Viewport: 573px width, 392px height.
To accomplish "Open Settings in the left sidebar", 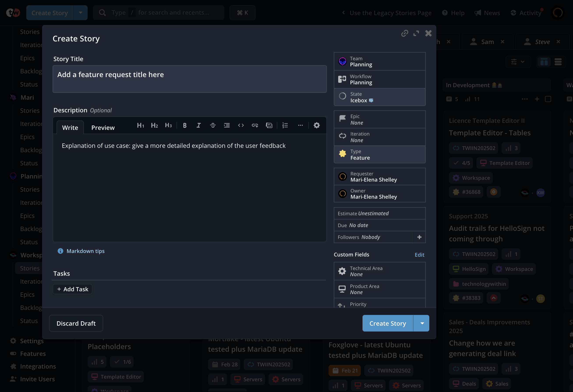I will (x=32, y=341).
